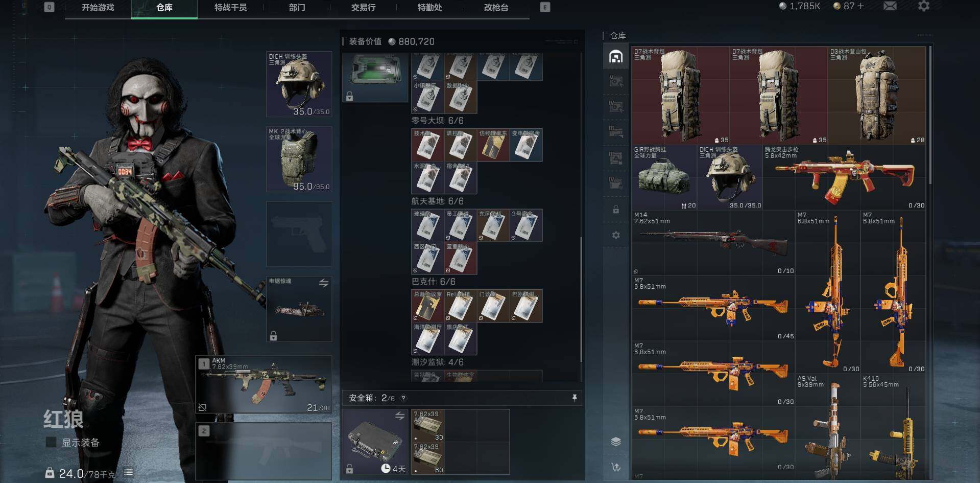Click the lock icon under the green keycard case
Image resolution: width=980 pixels, height=483 pixels.
(350, 96)
